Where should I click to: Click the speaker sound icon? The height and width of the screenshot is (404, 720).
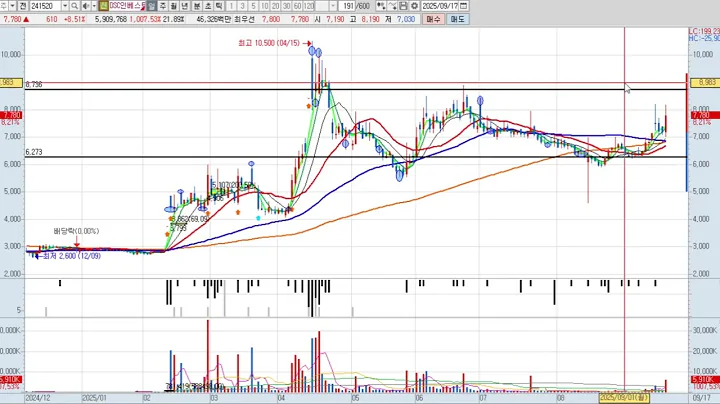(86, 6)
